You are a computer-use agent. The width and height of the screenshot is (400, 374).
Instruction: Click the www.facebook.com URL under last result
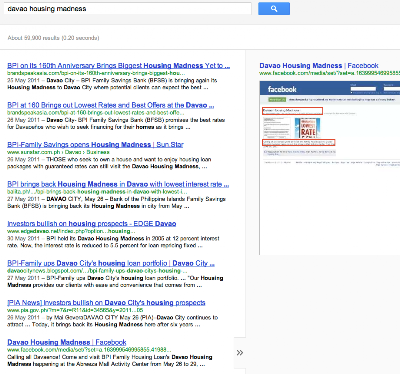[89, 350]
